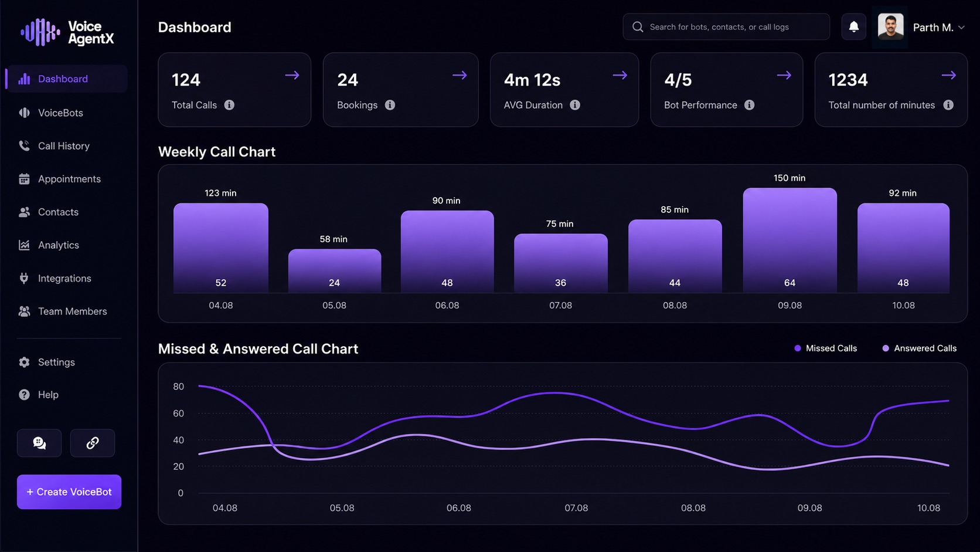The height and width of the screenshot is (552, 980).
Task: Click the Weekly Call Chart heading
Action: [217, 152]
